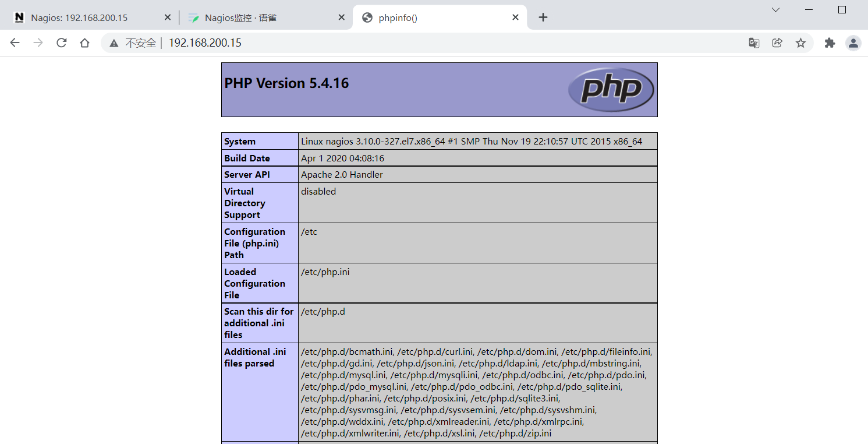Click Scan this dir for additional label
Viewport: 868px width, 444px height.
[x=259, y=323]
